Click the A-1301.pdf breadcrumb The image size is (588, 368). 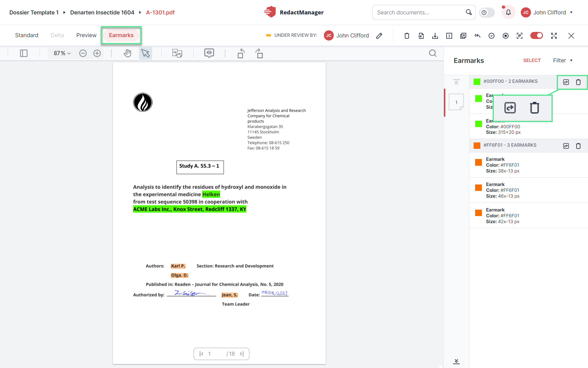click(160, 13)
